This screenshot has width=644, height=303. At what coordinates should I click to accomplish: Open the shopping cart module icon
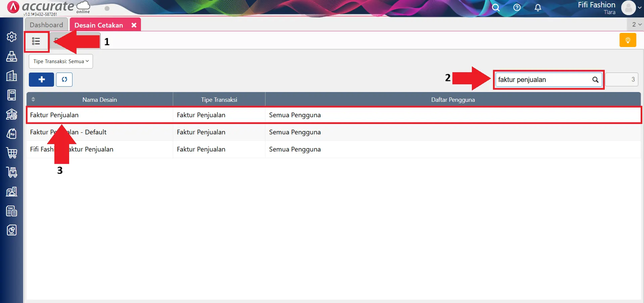[x=12, y=153]
